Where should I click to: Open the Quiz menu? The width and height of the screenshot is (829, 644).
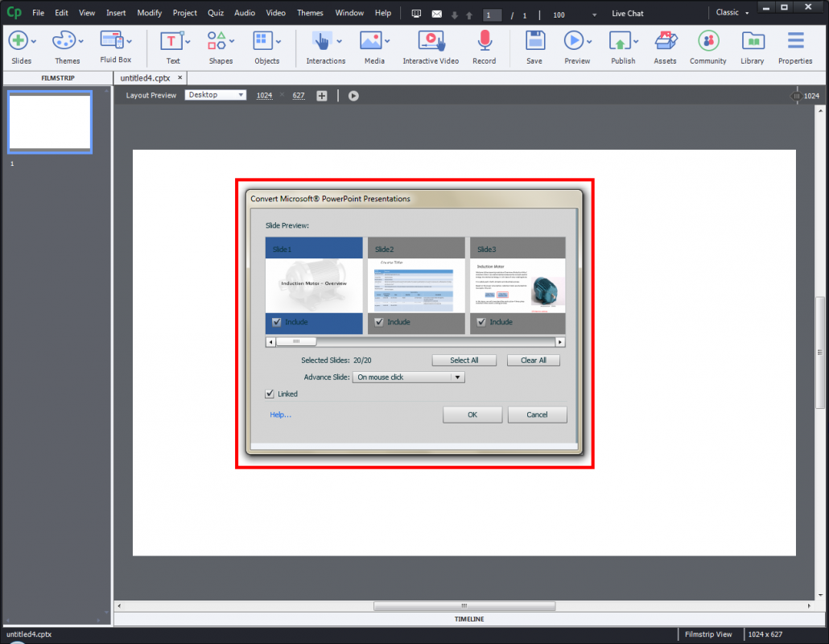click(215, 13)
